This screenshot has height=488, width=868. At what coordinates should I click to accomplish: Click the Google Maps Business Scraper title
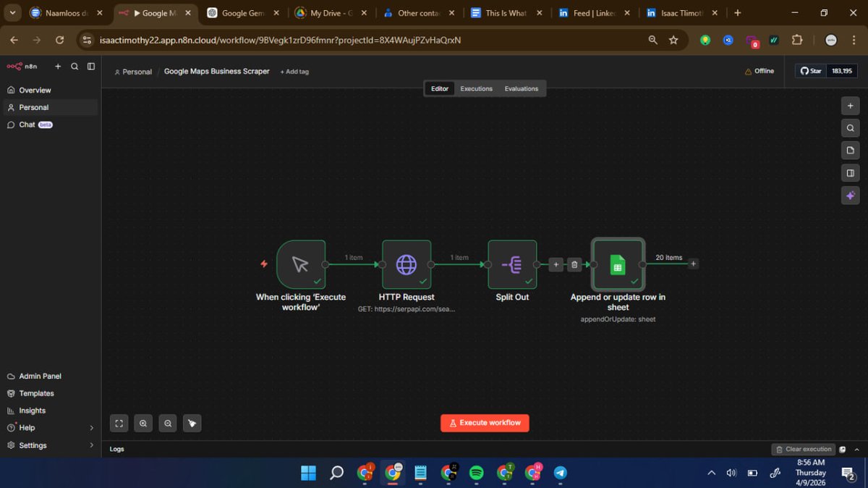tap(216, 71)
